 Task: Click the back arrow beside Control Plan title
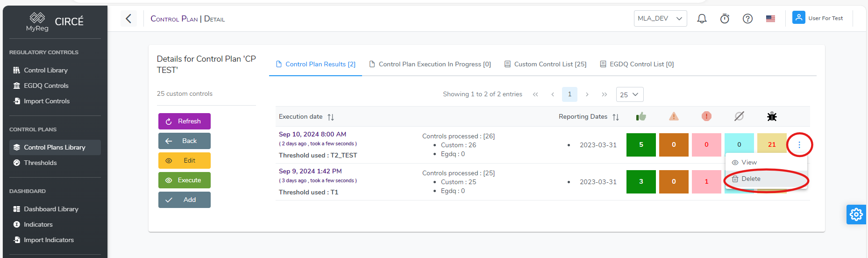(128, 19)
